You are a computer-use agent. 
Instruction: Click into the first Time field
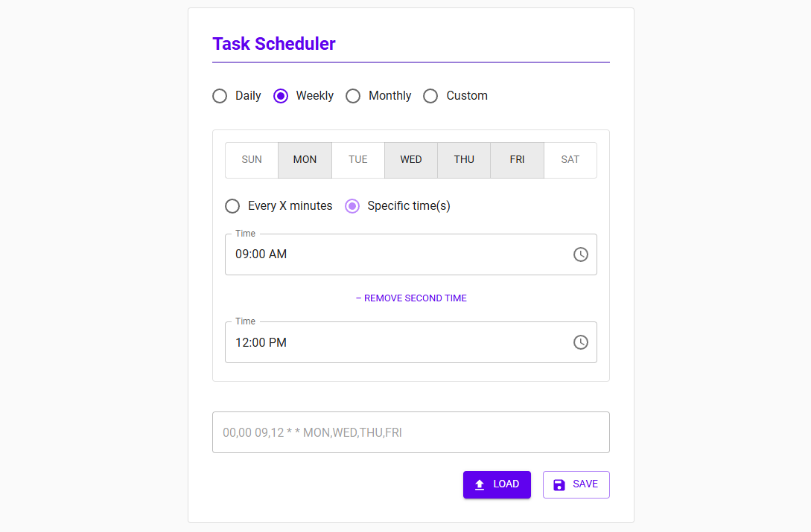coord(395,254)
